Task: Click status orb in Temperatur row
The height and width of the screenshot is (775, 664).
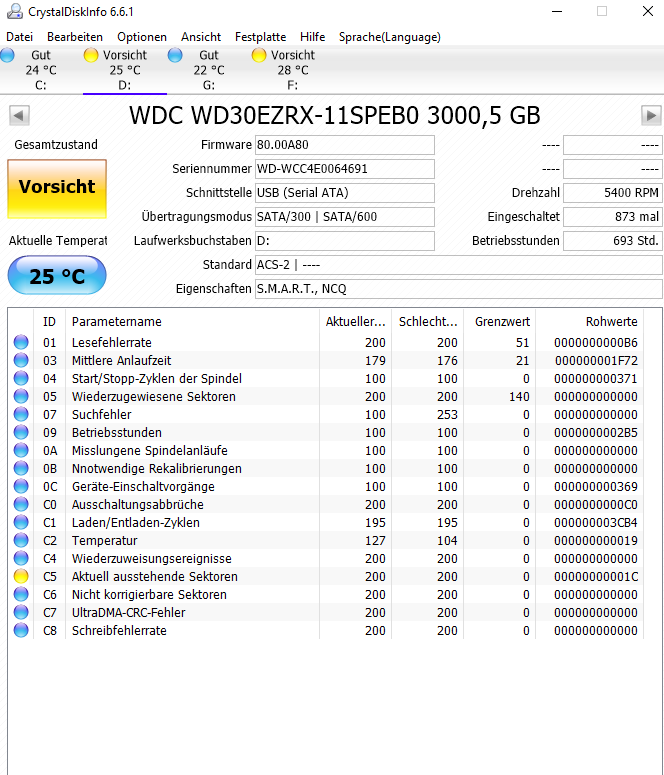Action: (x=21, y=540)
